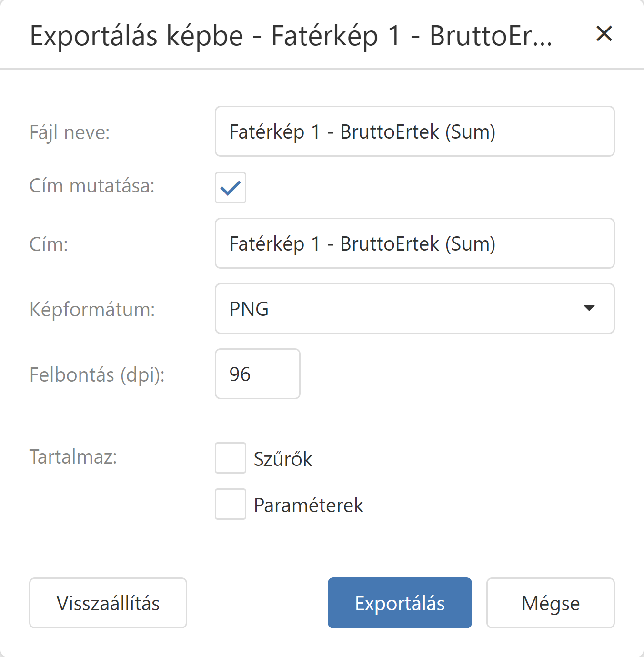Close the Exportálás képbe dialog
644x657 pixels.
pos(604,34)
